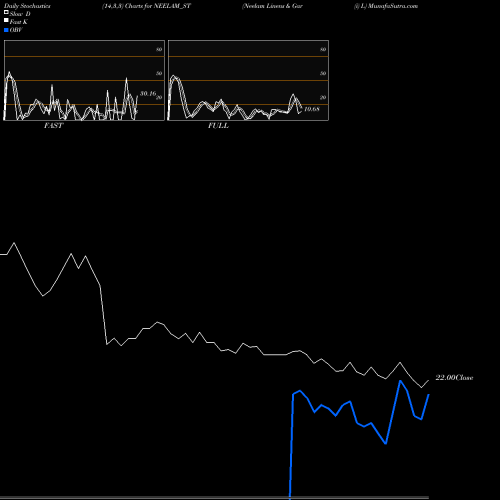500x500 pixels.
Task: Click the 'Charts for NEELAM_ST' title text
Action: point(158,6)
